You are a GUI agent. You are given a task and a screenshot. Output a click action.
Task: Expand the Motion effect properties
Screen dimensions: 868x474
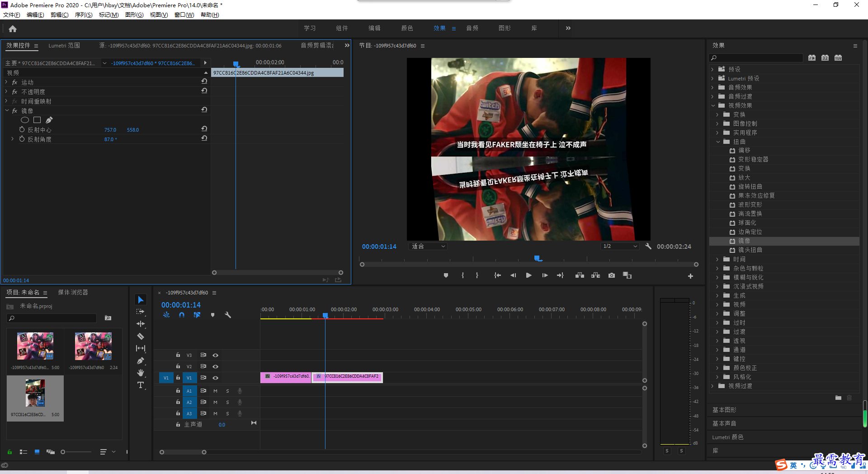pos(6,82)
